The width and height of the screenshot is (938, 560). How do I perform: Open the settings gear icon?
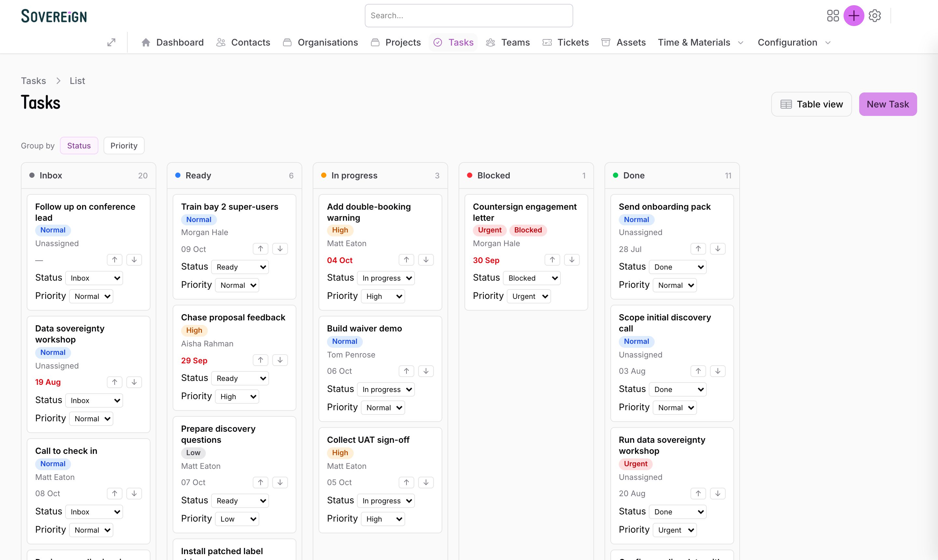pos(874,16)
